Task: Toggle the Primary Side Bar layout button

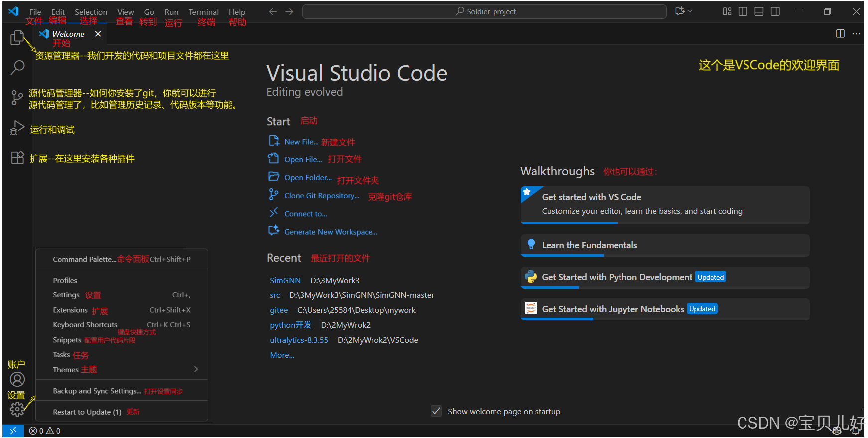Action: pyautogui.click(x=743, y=11)
